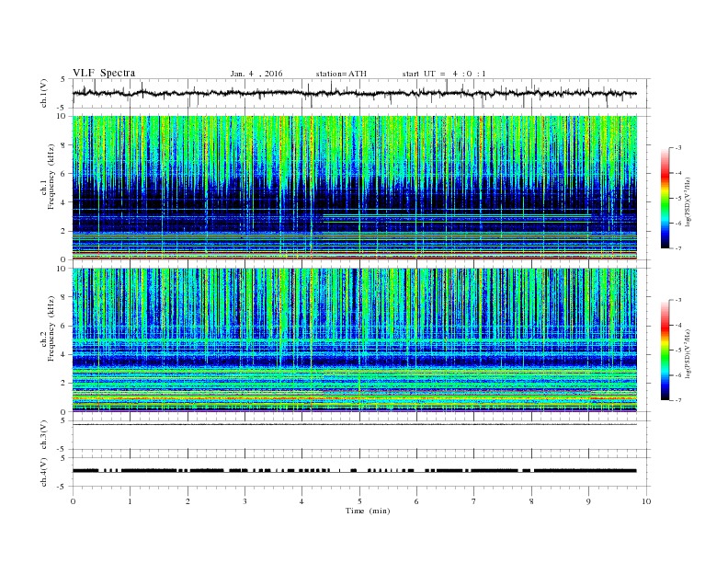Click the time axis tick label "9"

coord(588,501)
